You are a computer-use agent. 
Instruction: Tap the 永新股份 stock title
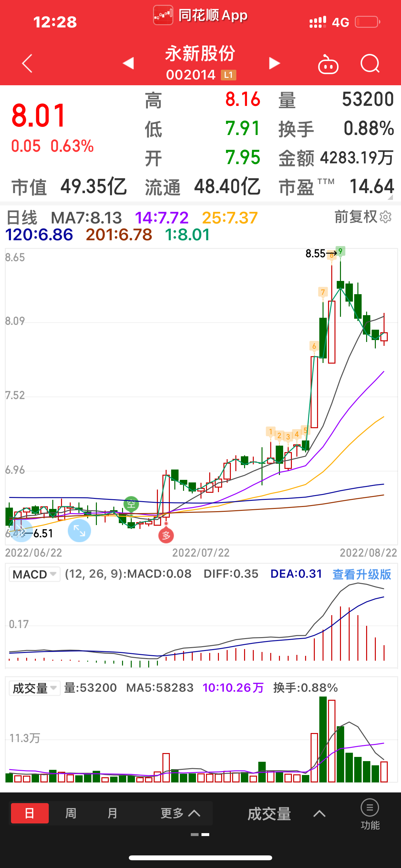pyautogui.click(x=200, y=53)
